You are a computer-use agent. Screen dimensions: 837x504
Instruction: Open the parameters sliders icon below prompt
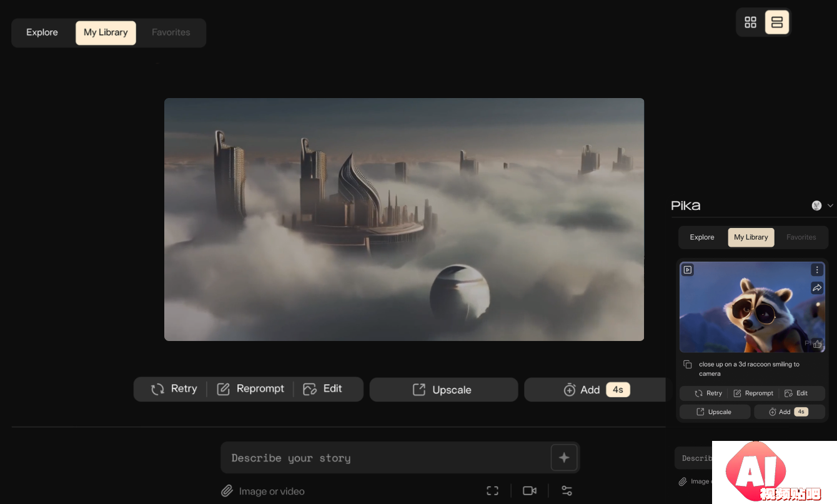point(567,491)
